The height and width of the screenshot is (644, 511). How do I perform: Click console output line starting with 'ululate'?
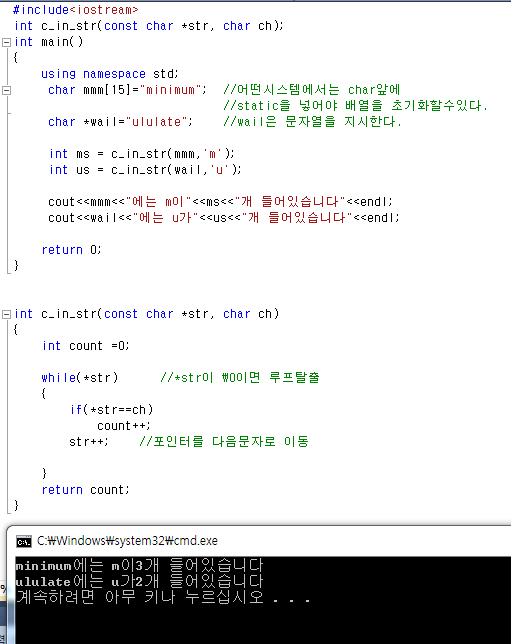(139, 581)
